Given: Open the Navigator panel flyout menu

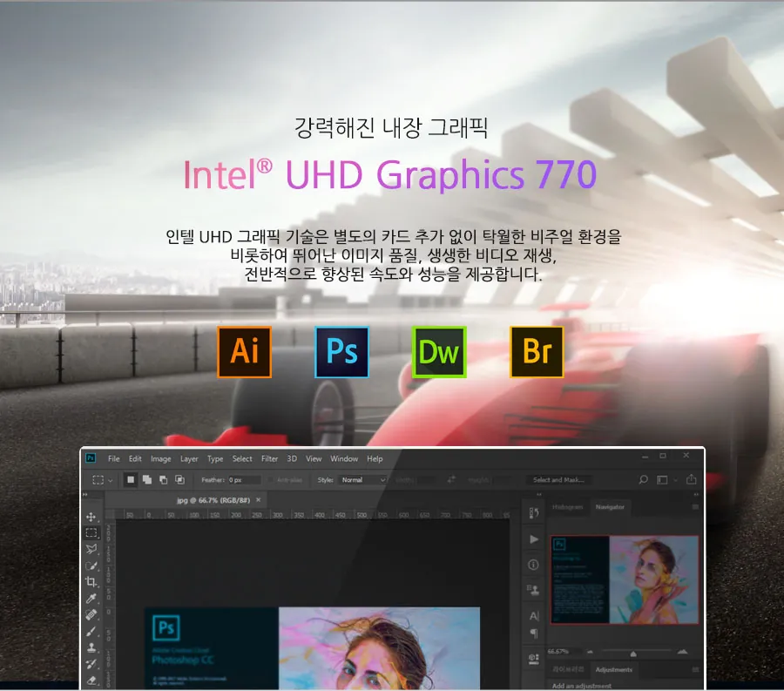Looking at the screenshot, I should pyautogui.click(x=695, y=507).
